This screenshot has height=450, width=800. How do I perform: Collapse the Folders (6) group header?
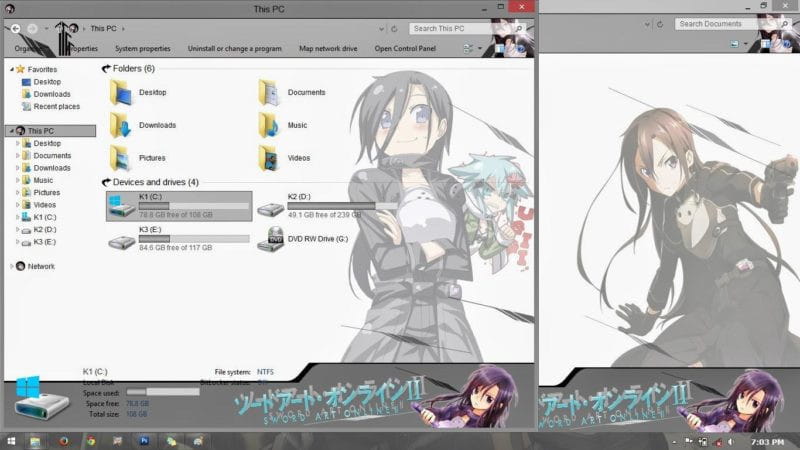point(106,69)
